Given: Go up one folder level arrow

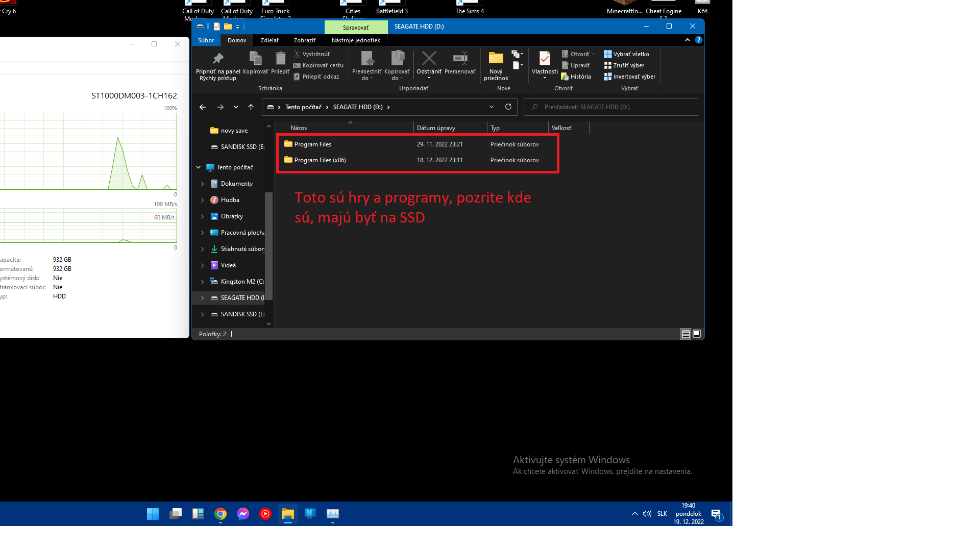Looking at the screenshot, I should pyautogui.click(x=251, y=107).
